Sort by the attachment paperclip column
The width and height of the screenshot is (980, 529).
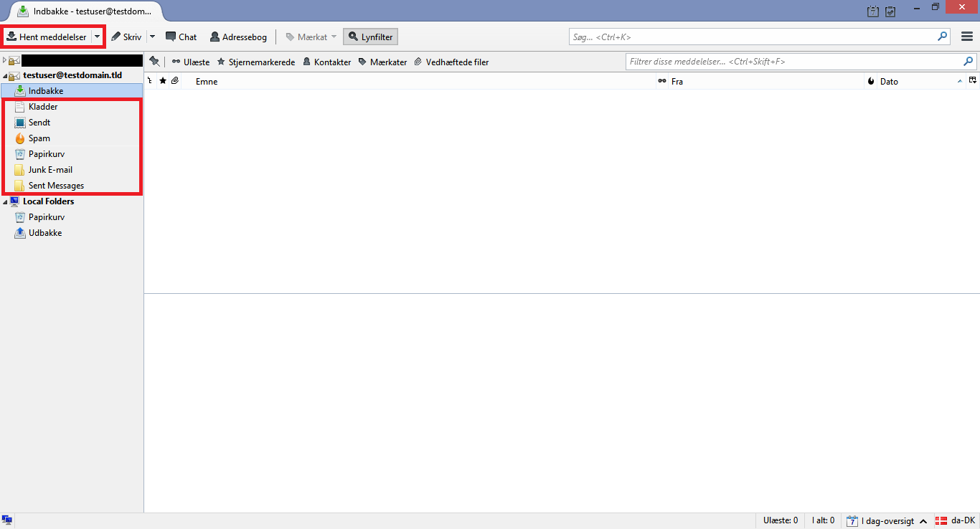coord(174,81)
